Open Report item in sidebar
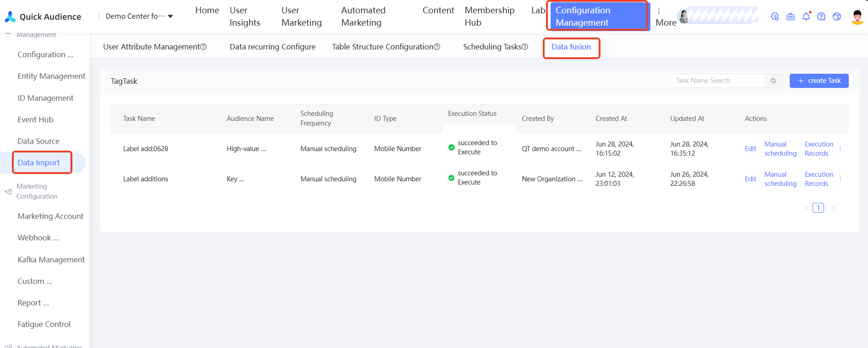This screenshot has height=348, width=868. pyautogui.click(x=33, y=303)
